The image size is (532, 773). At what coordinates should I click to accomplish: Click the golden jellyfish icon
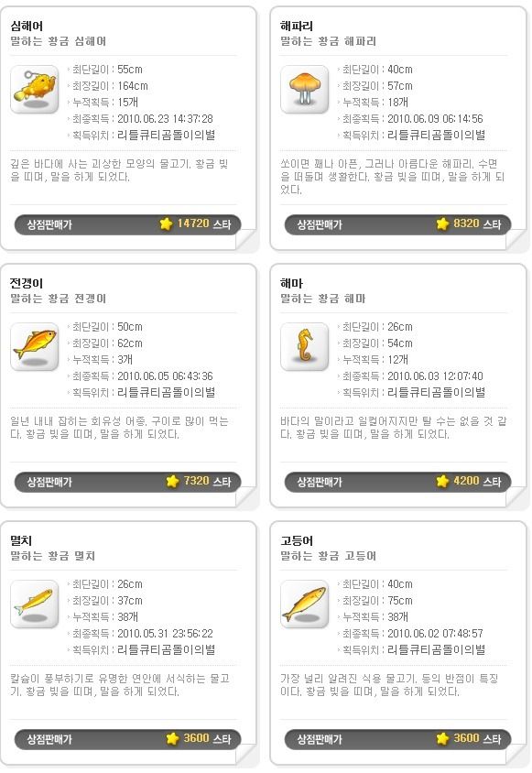pyautogui.click(x=304, y=89)
